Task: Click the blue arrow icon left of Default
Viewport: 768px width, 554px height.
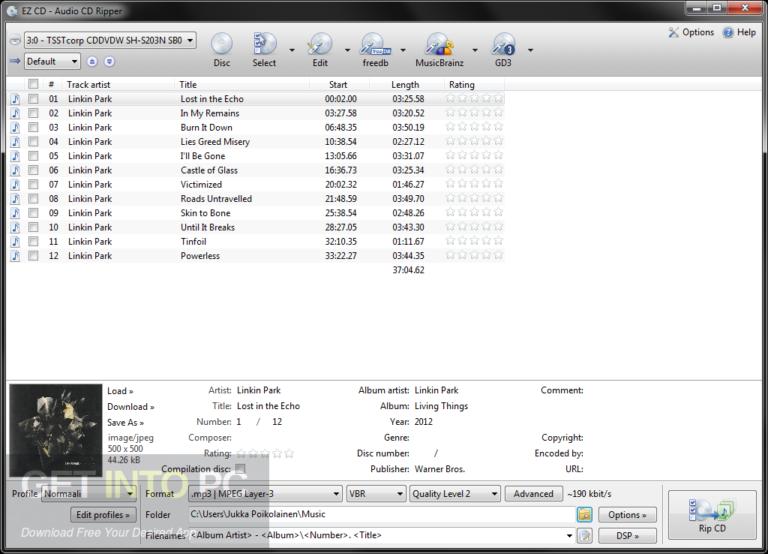Action: click(x=15, y=61)
